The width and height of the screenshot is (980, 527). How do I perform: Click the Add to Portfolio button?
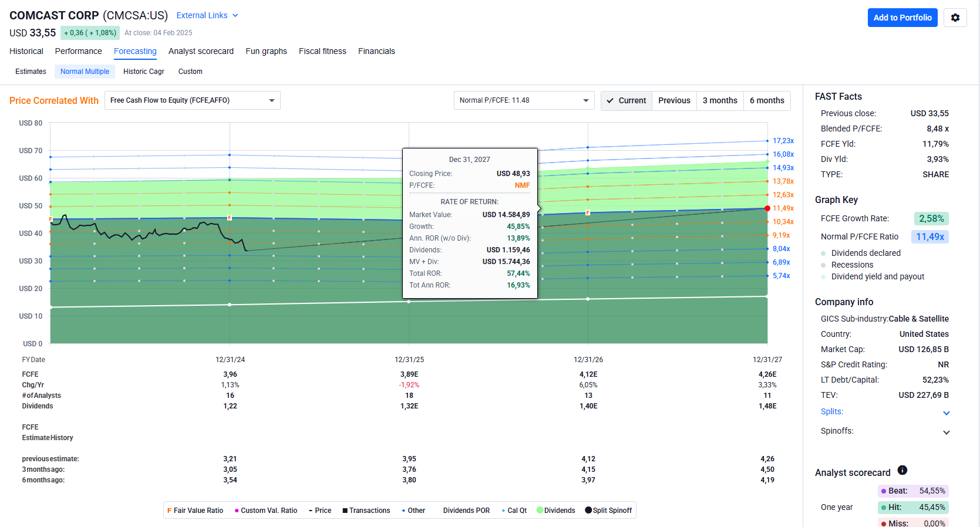coord(902,18)
